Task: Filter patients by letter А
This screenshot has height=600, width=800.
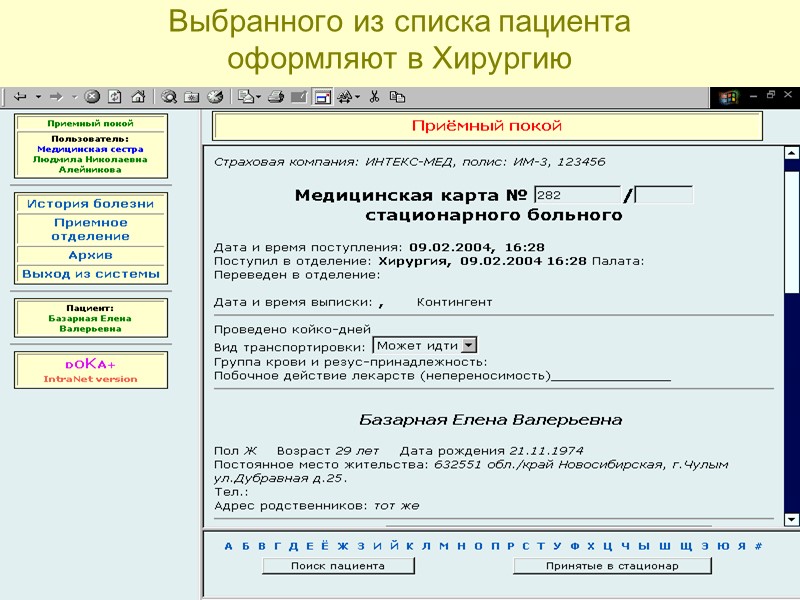Action: pyautogui.click(x=228, y=546)
